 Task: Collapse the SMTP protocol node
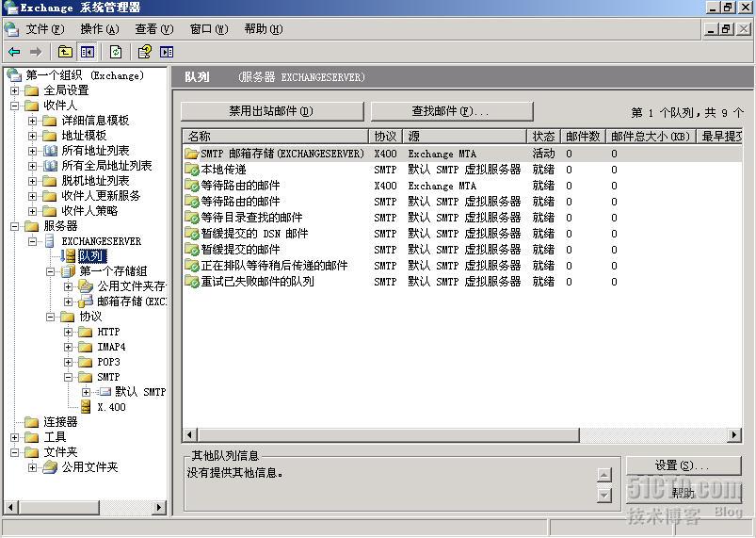[x=68, y=377]
